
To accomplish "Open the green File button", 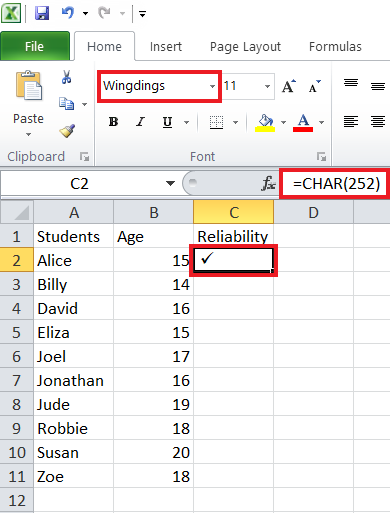I will click(35, 46).
